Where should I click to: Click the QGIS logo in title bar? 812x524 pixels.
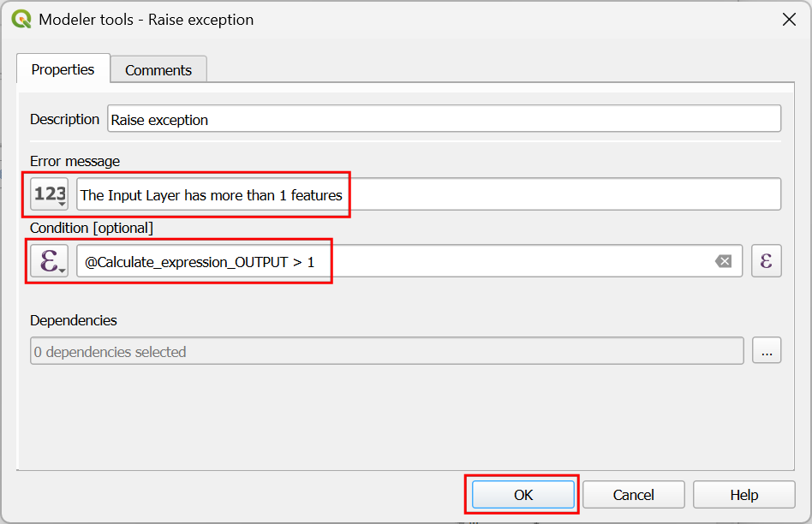(x=21, y=19)
